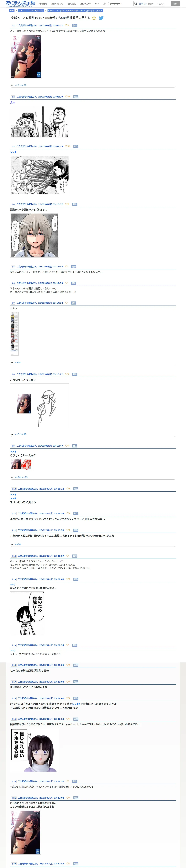Click the reply arrow icon under post 9
The width and height of the screenshot is (186, 868).
pyautogui.click(x=12, y=477)
